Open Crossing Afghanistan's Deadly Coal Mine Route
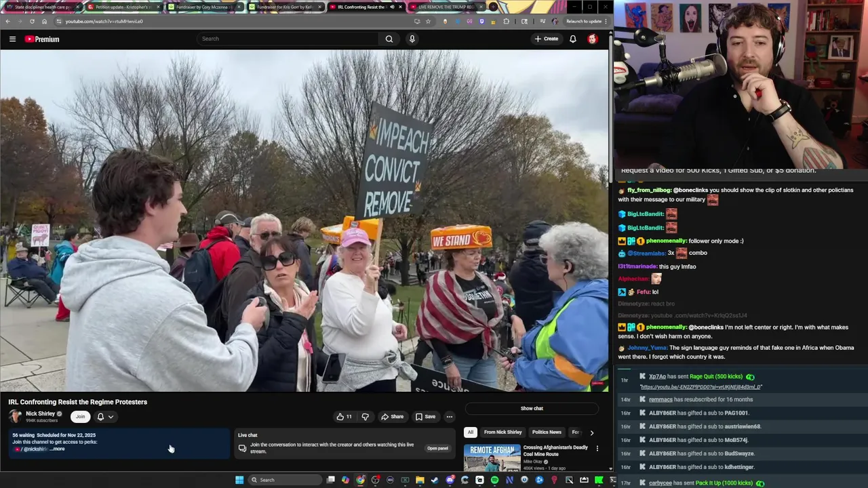 click(x=555, y=450)
